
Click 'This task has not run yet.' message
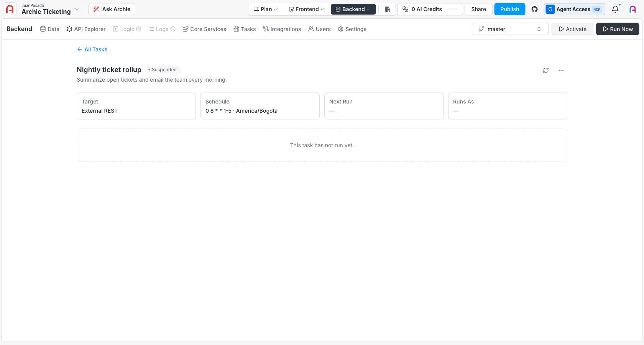[x=322, y=145]
